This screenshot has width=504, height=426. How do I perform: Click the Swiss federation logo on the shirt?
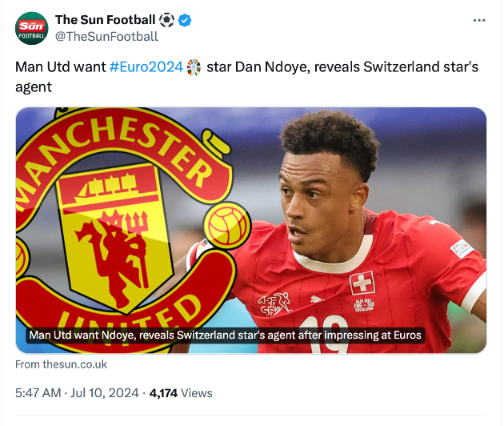[274, 303]
